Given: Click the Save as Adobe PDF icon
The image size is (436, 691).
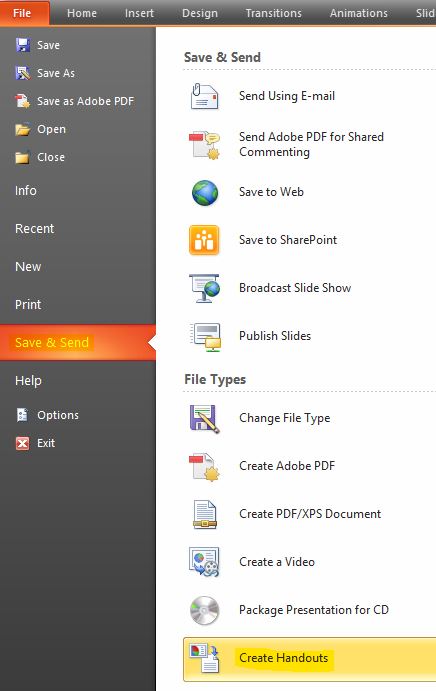Looking at the screenshot, I should coord(22,101).
